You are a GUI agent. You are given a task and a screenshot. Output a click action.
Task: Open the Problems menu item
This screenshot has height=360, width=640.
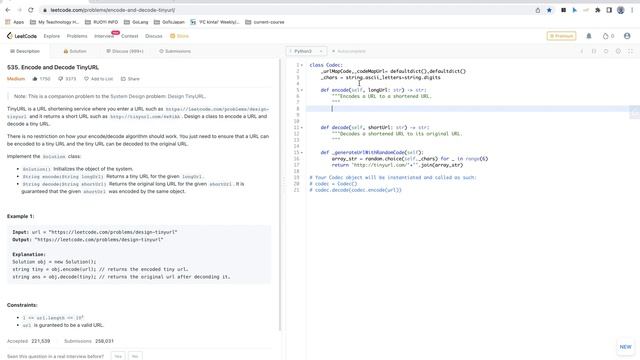click(77, 36)
